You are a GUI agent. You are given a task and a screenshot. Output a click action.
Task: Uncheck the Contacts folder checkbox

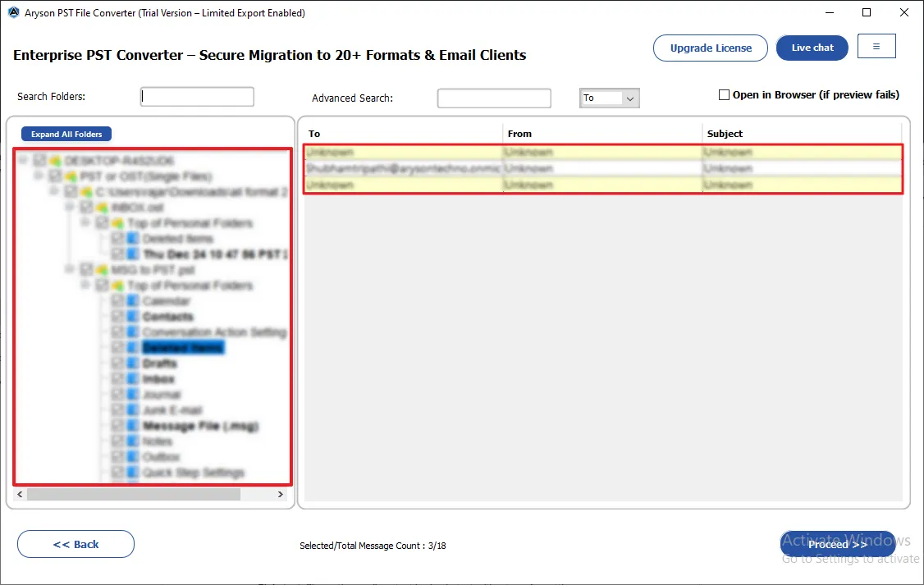(x=118, y=317)
